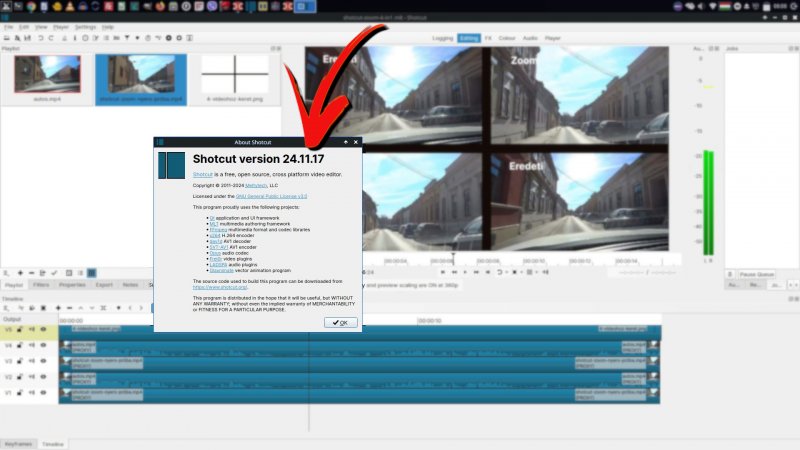Open the https://www.shotcut.org/ link

pyautogui.click(x=220, y=287)
